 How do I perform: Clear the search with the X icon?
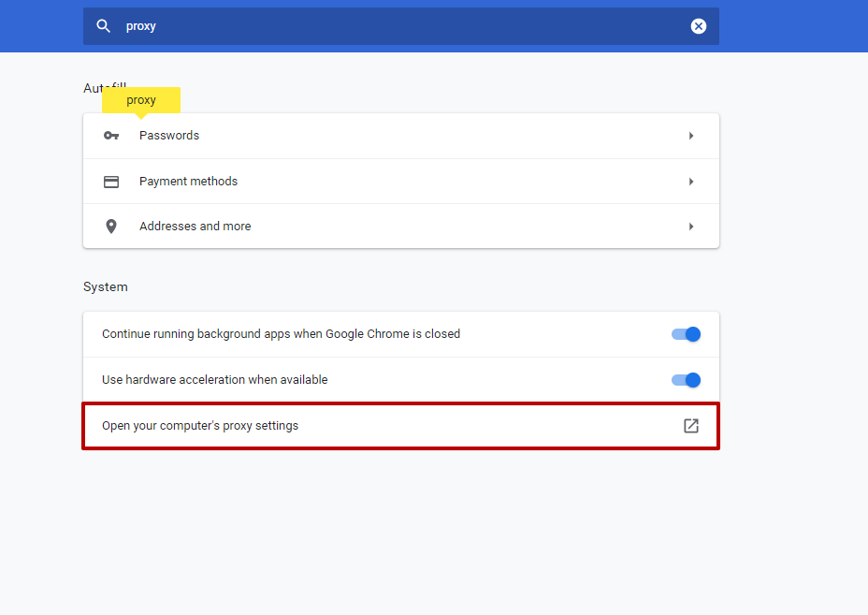pyautogui.click(x=698, y=26)
